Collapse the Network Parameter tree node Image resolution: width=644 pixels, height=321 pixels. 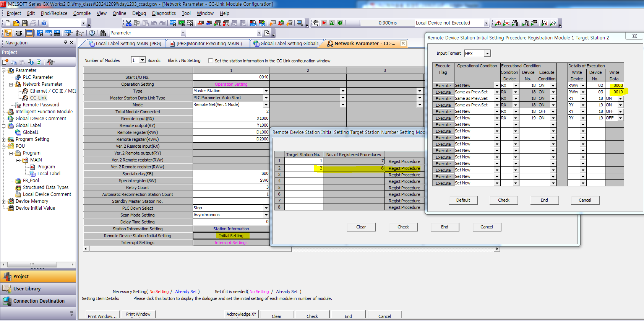pos(11,84)
